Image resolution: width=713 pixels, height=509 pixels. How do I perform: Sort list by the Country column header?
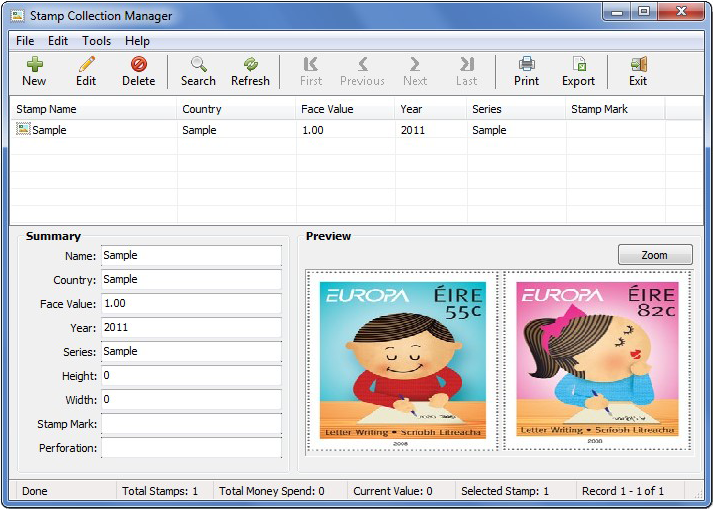pyautogui.click(x=236, y=109)
